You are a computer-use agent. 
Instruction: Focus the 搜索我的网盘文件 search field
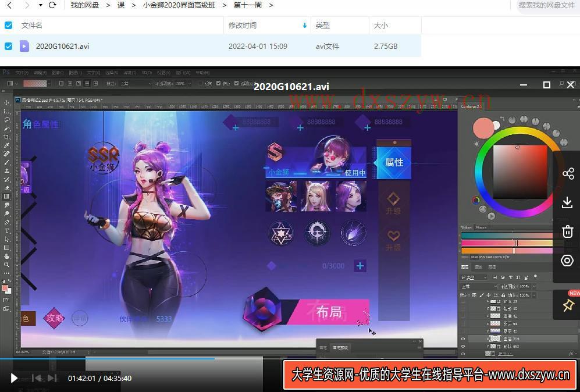[547, 5]
